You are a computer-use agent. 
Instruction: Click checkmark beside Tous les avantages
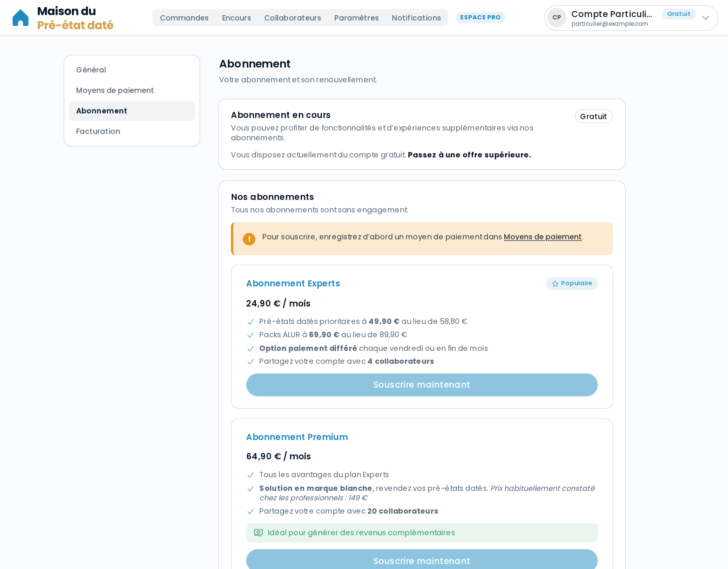tap(250, 475)
